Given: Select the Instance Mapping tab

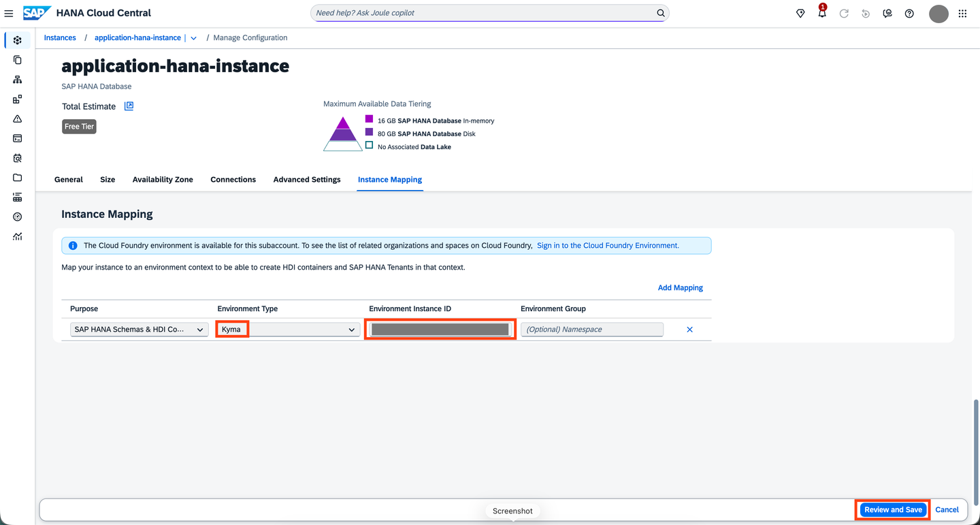Looking at the screenshot, I should pos(390,180).
